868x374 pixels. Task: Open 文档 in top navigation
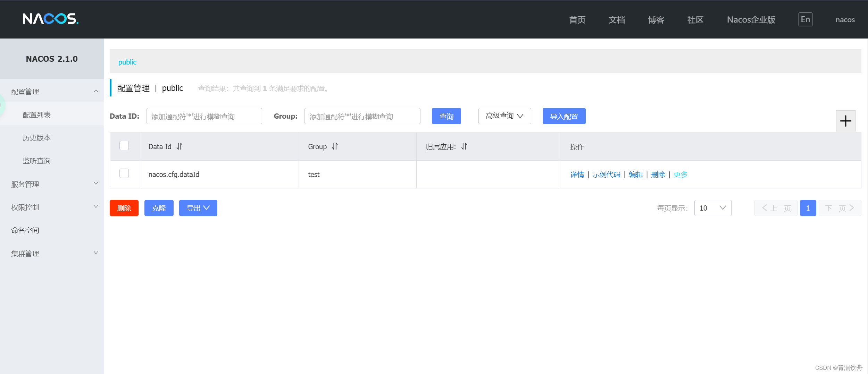pyautogui.click(x=617, y=20)
